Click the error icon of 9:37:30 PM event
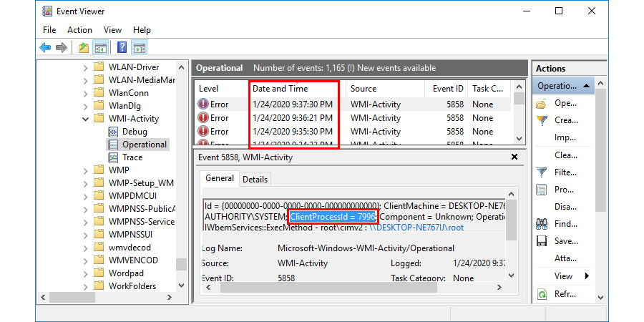Image resolution: width=644 pixels, height=322 pixels. (203, 104)
